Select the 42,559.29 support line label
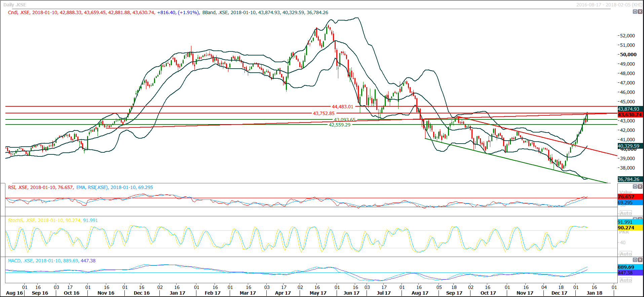This screenshot has height=297, width=644. pyautogui.click(x=339, y=125)
